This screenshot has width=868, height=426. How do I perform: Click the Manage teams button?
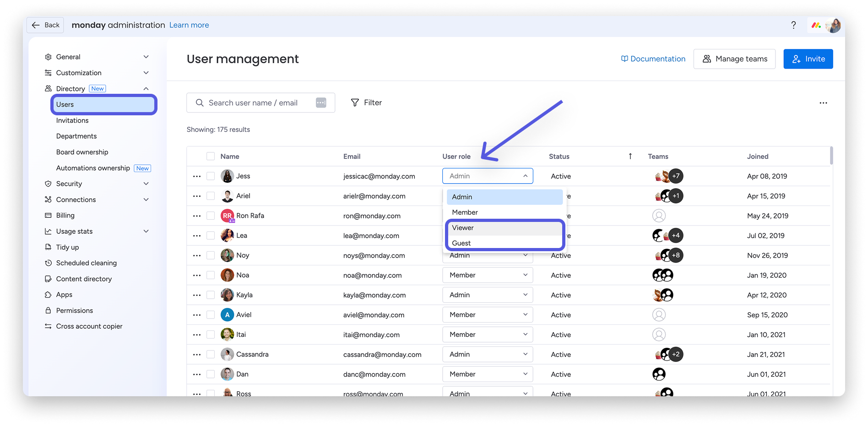[x=734, y=59]
